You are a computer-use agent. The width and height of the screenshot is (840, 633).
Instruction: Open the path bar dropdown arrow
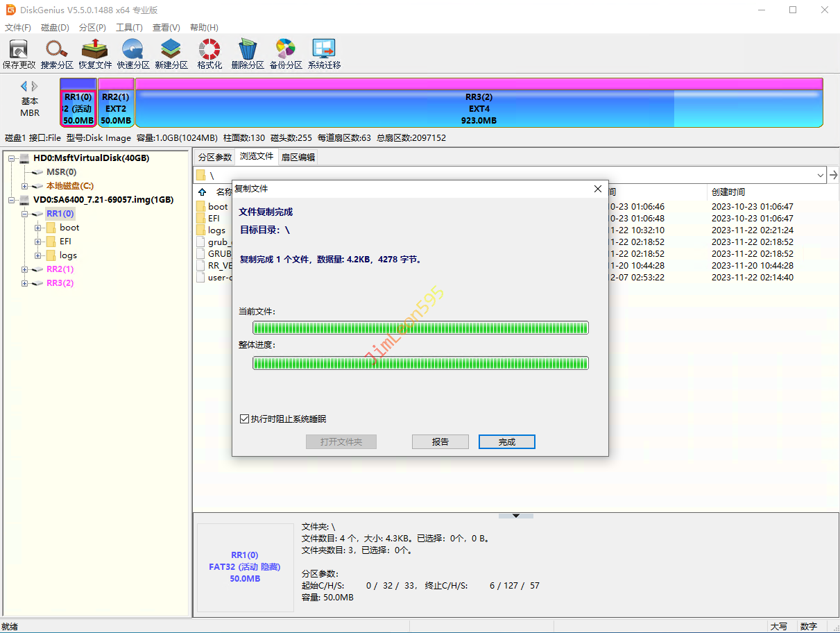click(x=821, y=176)
